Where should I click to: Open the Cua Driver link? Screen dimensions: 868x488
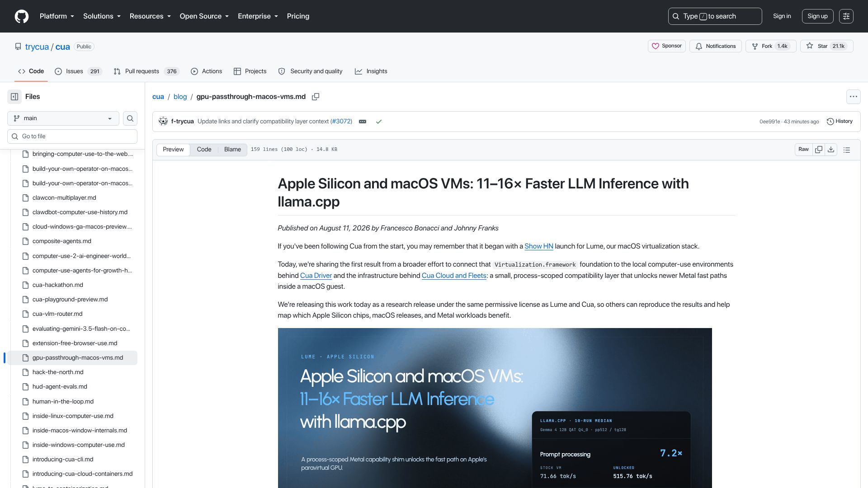(x=316, y=276)
